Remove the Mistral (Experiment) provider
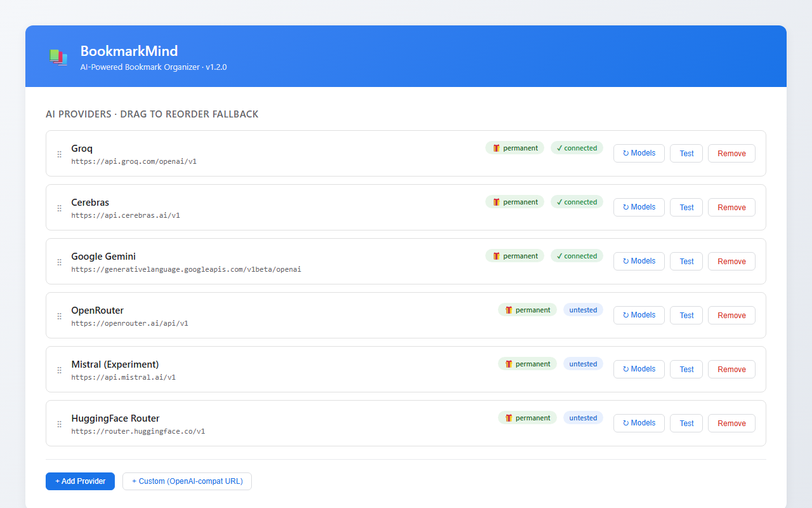Screen dimensions: 812x508 [731, 369]
